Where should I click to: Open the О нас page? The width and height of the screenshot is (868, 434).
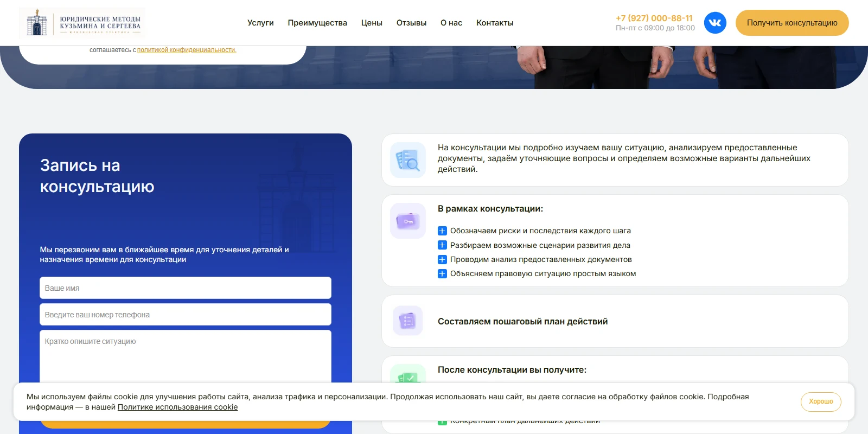(x=451, y=23)
